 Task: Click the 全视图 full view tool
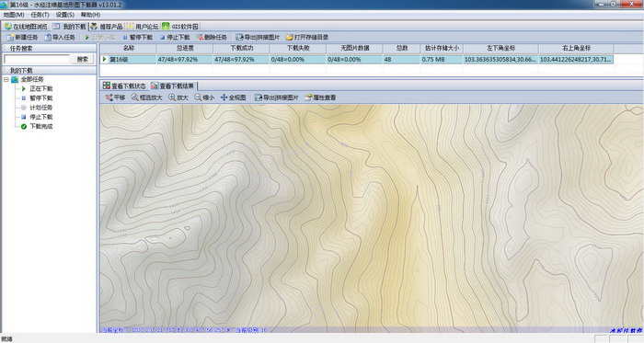tap(233, 97)
